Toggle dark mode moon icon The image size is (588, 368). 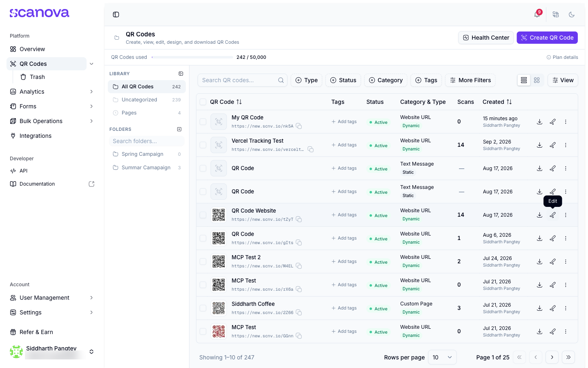tap(572, 14)
